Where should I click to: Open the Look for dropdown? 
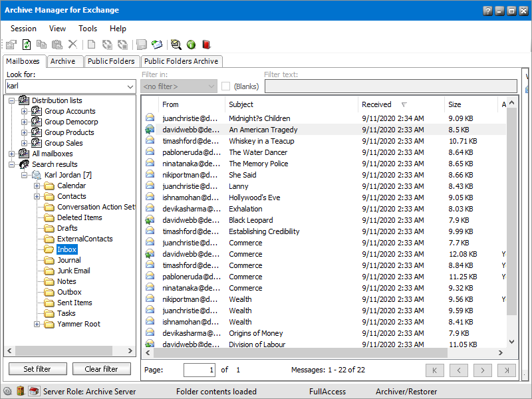(130, 86)
